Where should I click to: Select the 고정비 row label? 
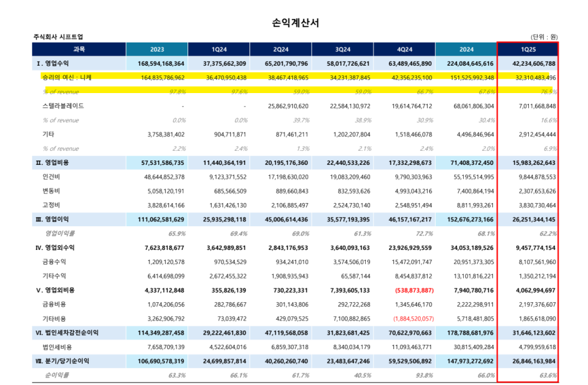pyautogui.click(x=51, y=205)
